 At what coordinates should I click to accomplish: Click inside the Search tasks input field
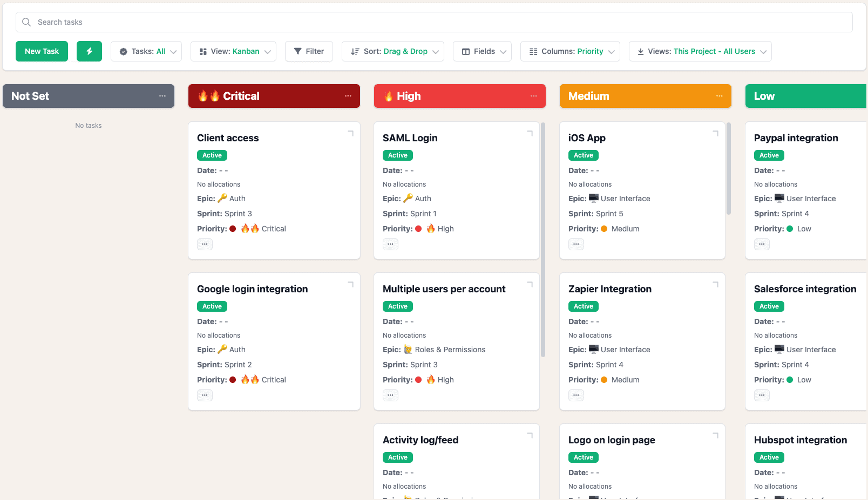pyautogui.click(x=216, y=22)
